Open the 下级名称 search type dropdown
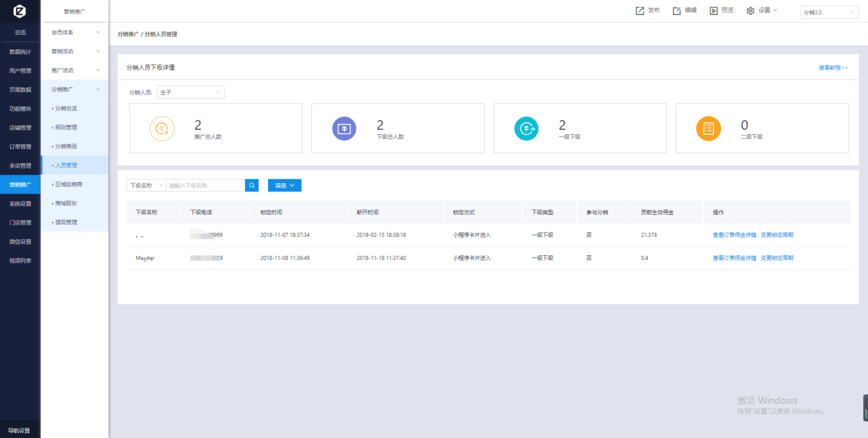Viewport: 868px width, 438px height. click(x=146, y=185)
